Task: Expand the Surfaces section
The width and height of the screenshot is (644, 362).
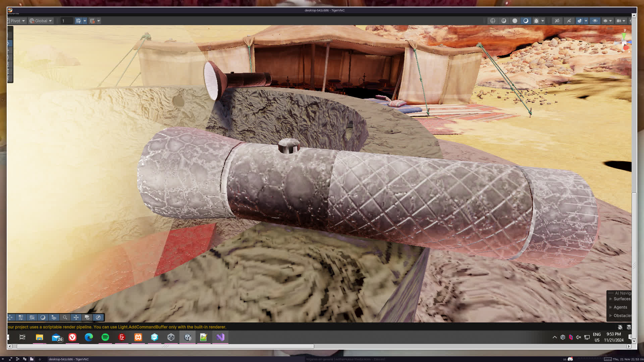Action: point(611,299)
